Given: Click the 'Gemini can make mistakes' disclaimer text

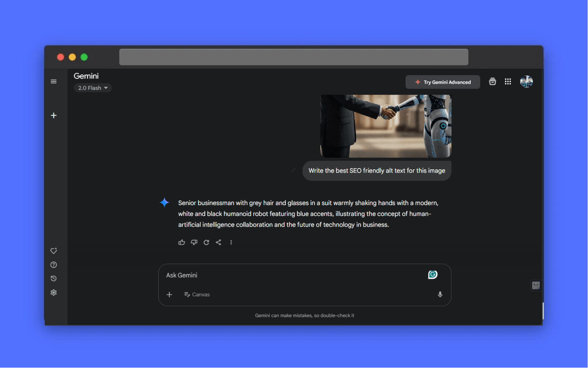Looking at the screenshot, I should (x=305, y=316).
